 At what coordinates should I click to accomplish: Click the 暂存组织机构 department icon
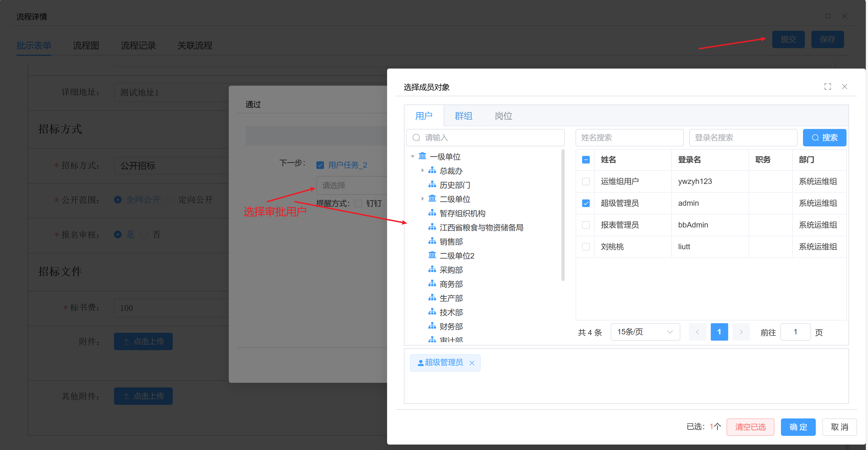(x=432, y=213)
